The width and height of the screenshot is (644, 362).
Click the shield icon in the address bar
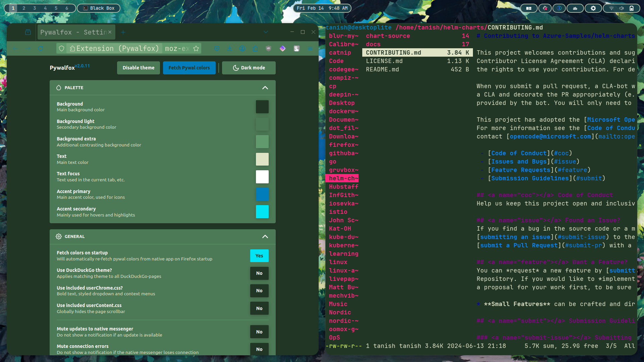(x=62, y=49)
